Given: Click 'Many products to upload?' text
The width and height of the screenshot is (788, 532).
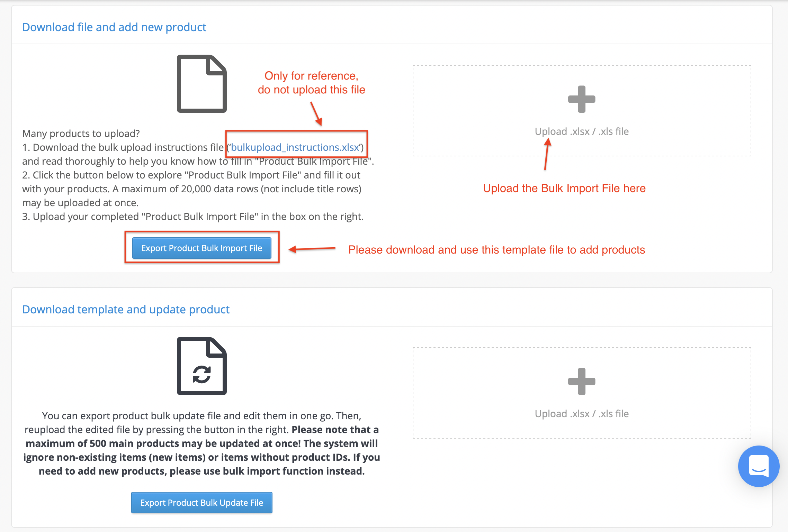Looking at the screenshot, I should pos(81,134).
